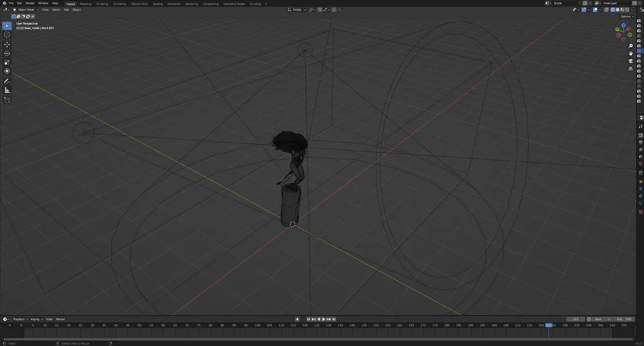
Task: Select the Transform tool
Action: coord(7,71)
